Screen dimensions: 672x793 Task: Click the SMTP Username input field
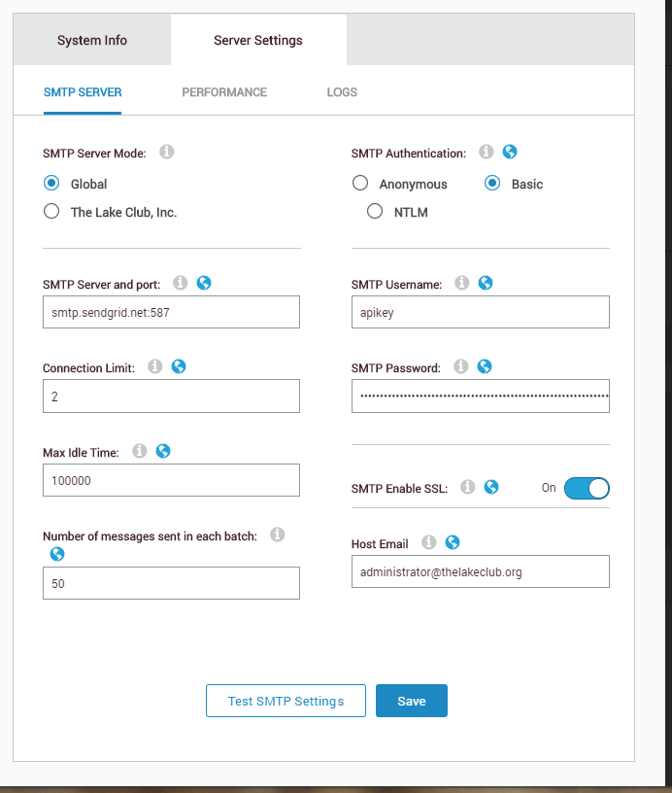click(x=480, y=312)
